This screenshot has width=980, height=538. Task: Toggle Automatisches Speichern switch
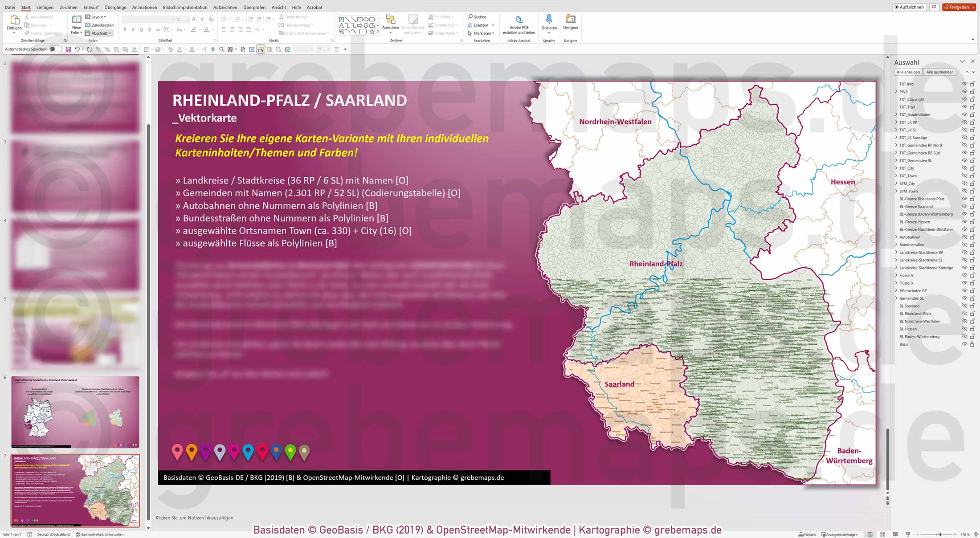tap(56, 49)
